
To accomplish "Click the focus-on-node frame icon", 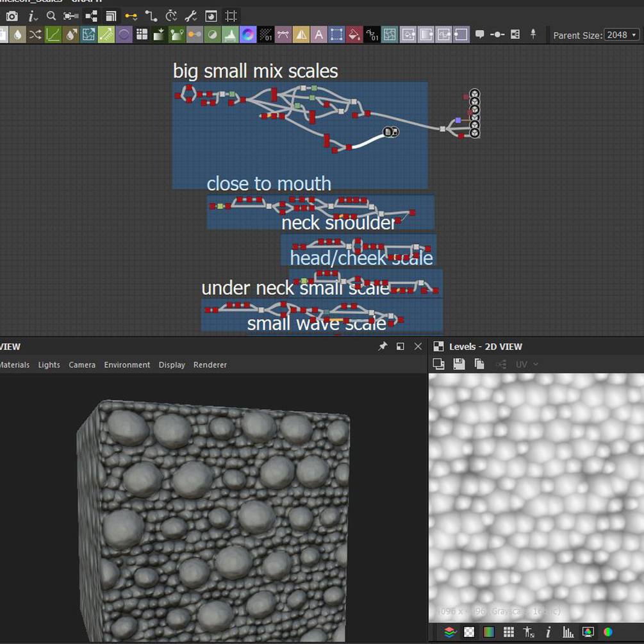I will click(x=70, y=16).
